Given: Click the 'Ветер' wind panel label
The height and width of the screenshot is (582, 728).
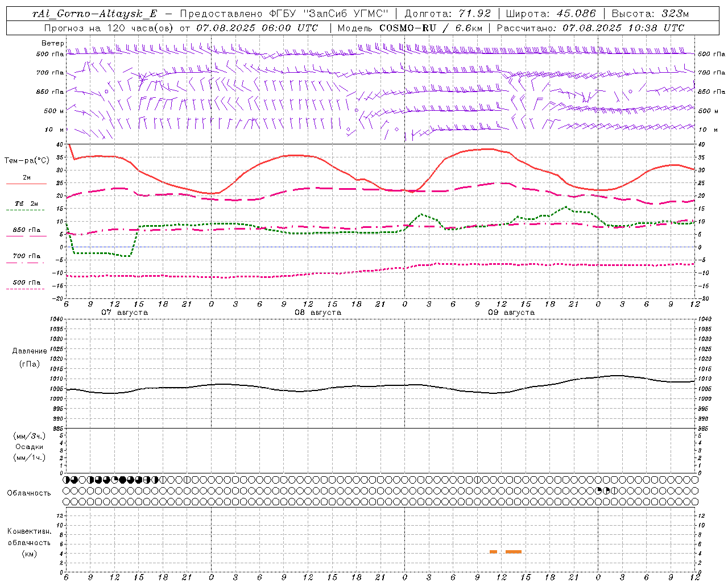Looking at the screenshot, I should coord(52,43).
